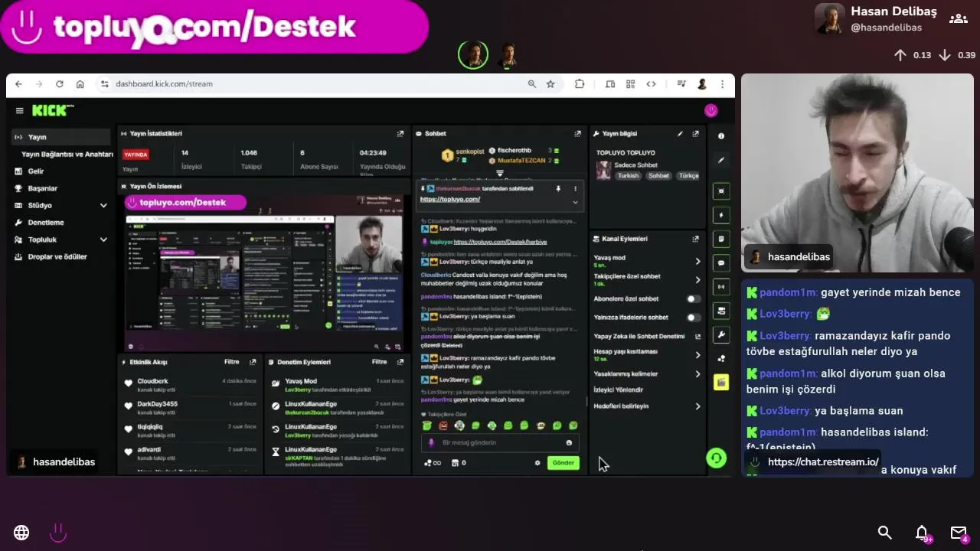Open the browser home page
980x551 pixels.
(80, 84)
